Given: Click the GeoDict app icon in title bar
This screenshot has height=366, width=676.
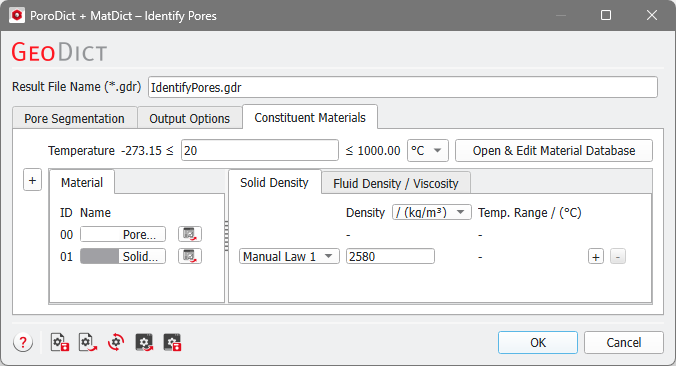Looking at the screenshot, I should coord(17,16).
